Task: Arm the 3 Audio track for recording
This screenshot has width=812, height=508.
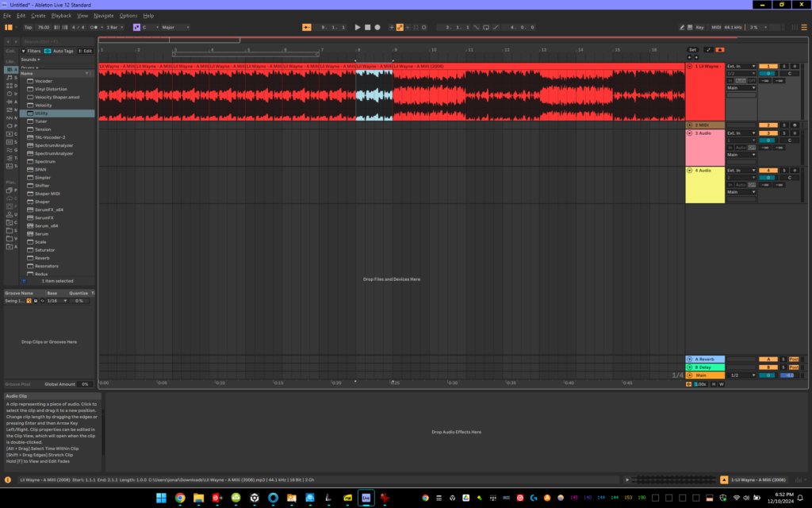Action: point(795,133)
